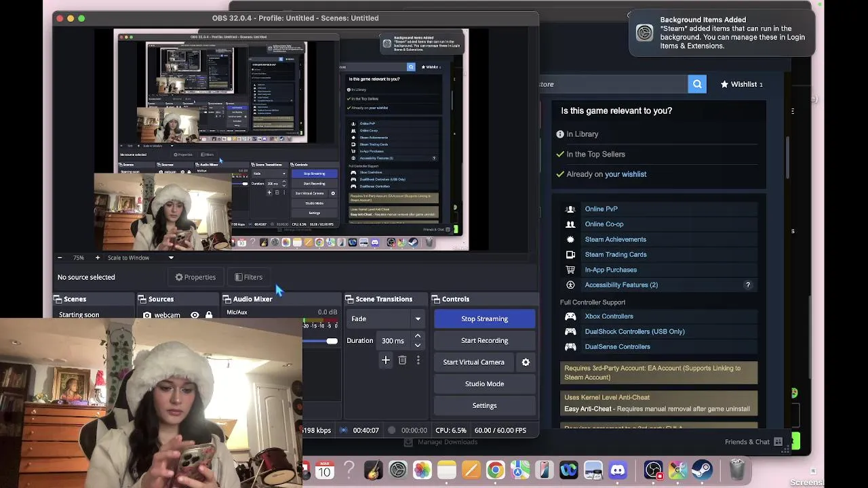Open the DualSense Controllers link
The image size is (868, 488).
617,346
